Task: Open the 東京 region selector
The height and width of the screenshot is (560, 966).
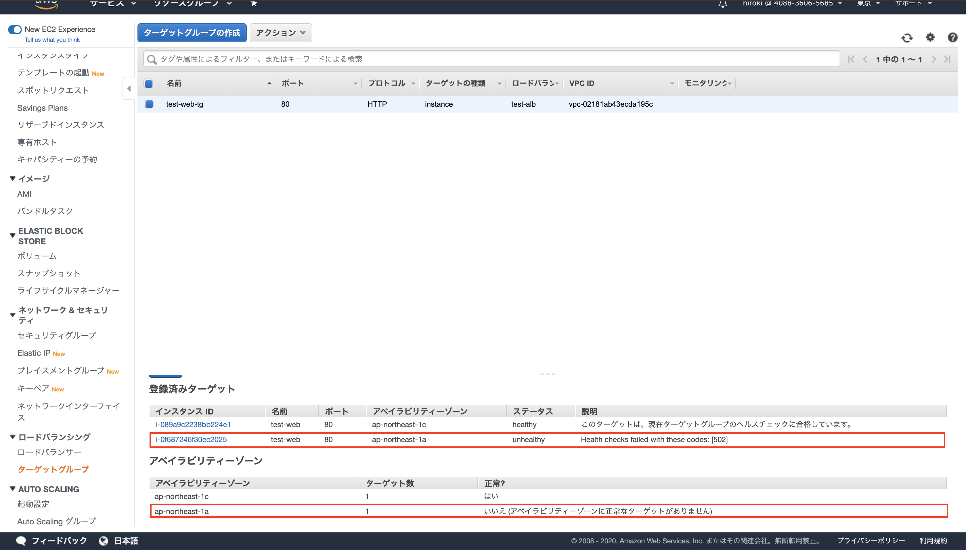Action: pyautogui.click(x=868, y=4)
